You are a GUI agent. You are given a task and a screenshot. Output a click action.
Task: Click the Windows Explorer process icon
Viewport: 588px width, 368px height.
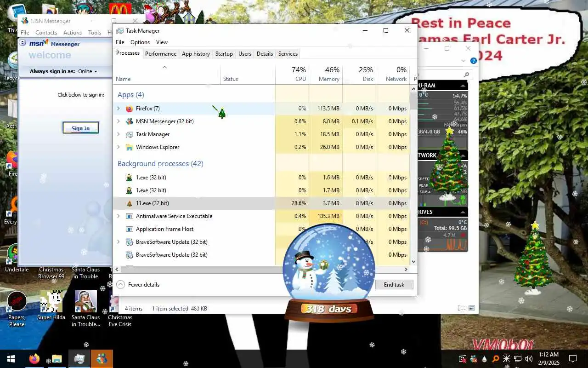[x=129, y=147]
